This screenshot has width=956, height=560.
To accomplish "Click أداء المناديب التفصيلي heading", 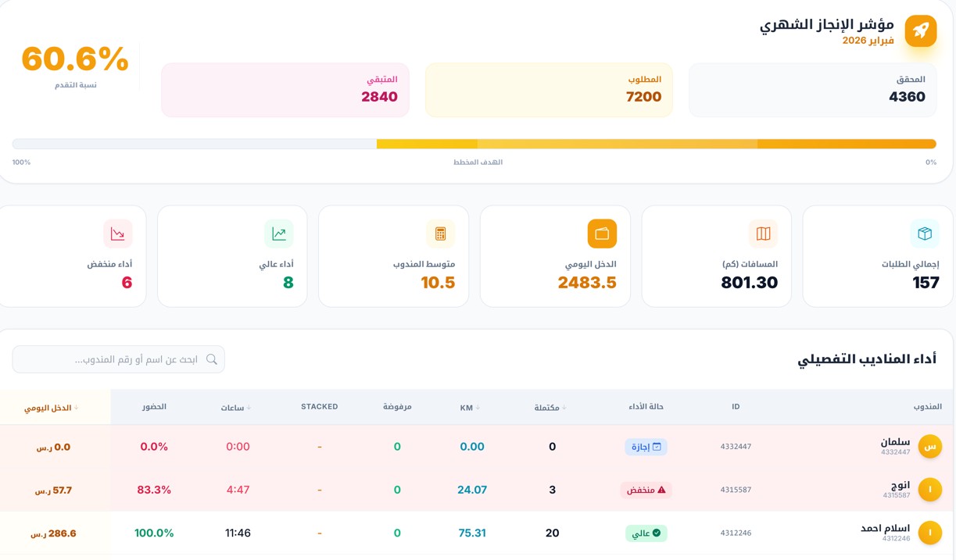I will [867, 359].
